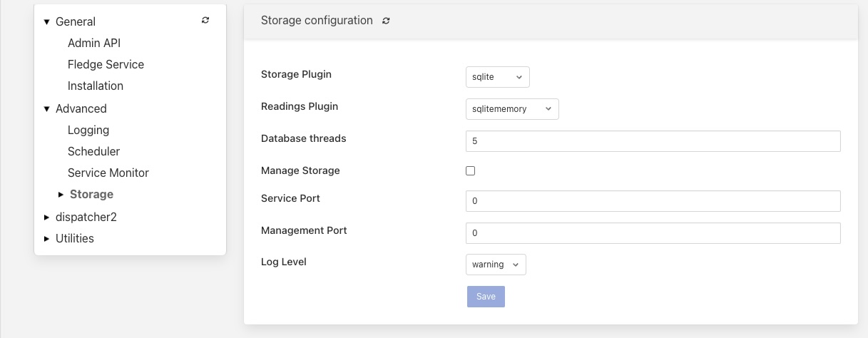Focus the Service Port input field

click(653, 201)
